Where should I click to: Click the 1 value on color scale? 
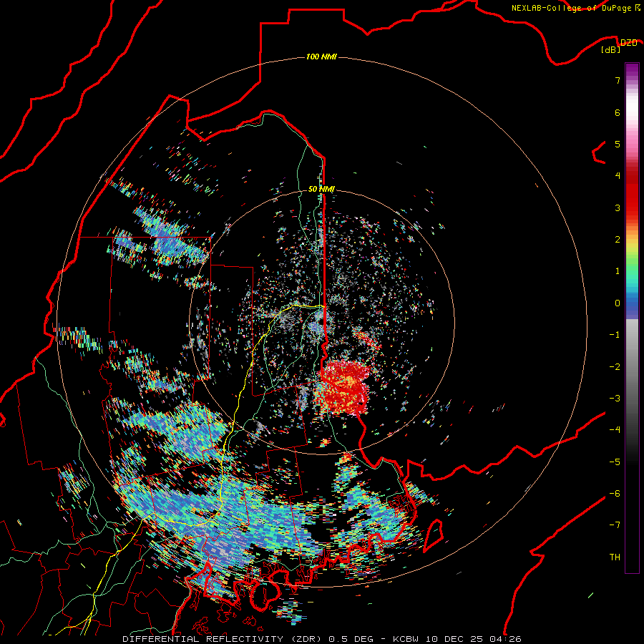[x=618, y=271]
